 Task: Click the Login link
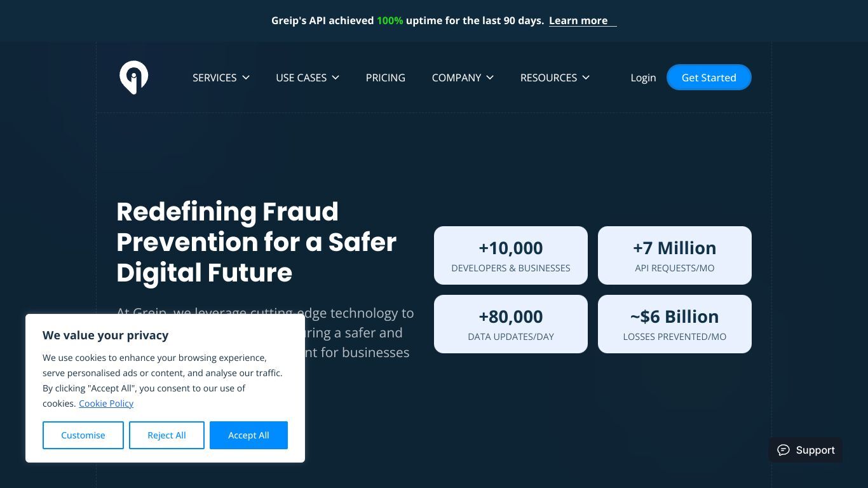pyautogui.click(x=643, y=78)
